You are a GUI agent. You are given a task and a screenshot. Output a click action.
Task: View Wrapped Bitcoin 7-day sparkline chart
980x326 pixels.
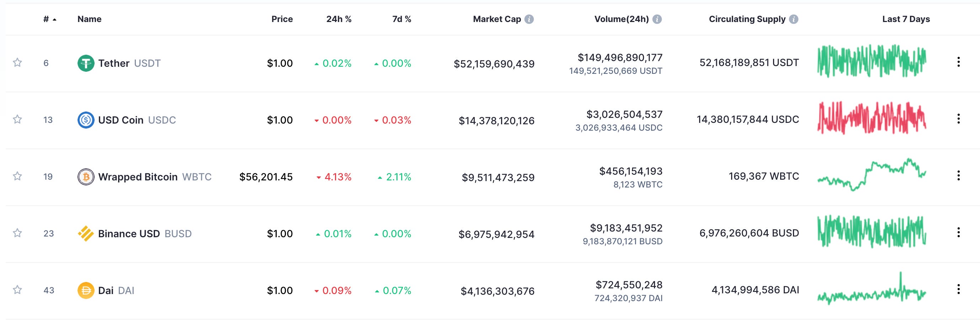pyautogui.click(x=872, y=175)
